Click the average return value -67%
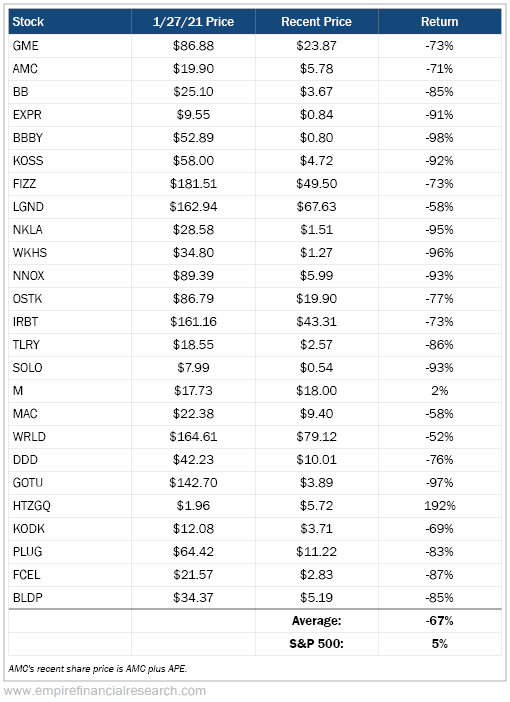 pyautogui.click(x=440, y=621)
